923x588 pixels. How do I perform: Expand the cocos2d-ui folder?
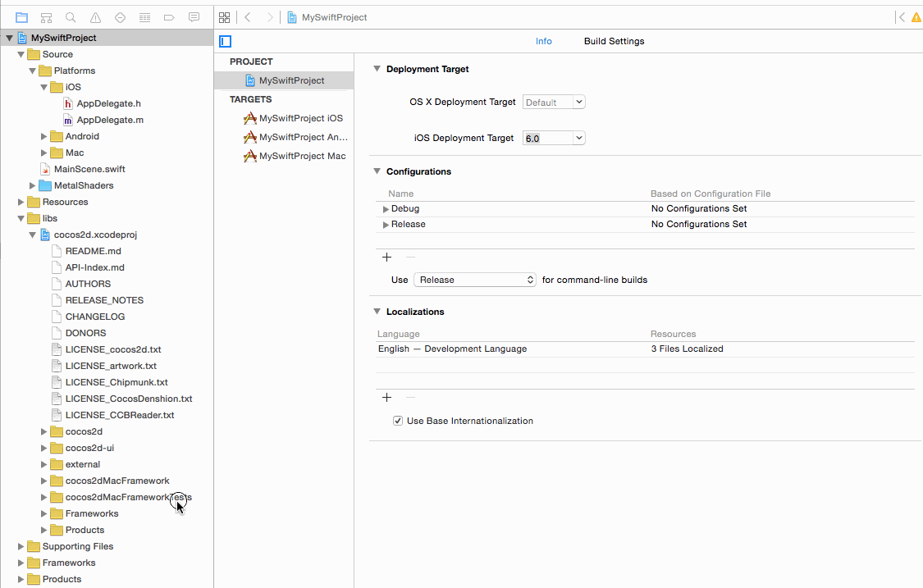tap(44, 449)
